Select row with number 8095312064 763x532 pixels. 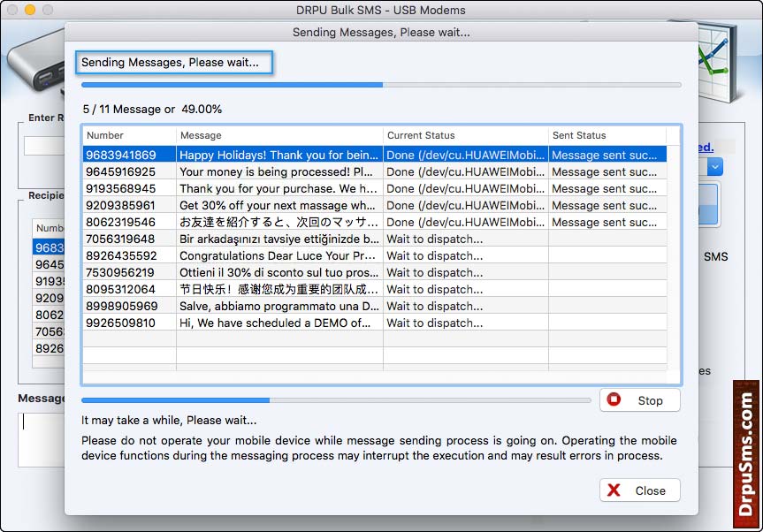(374, 289)
